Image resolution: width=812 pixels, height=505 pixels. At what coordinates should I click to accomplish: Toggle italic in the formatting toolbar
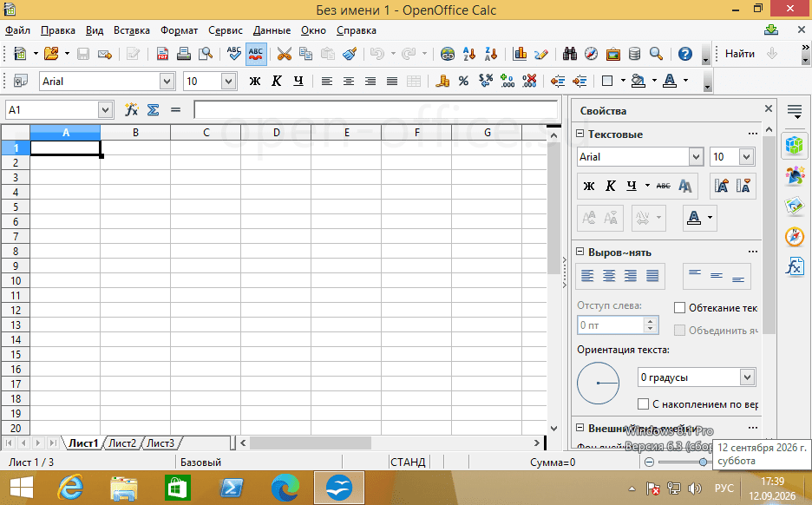[277, 81]
